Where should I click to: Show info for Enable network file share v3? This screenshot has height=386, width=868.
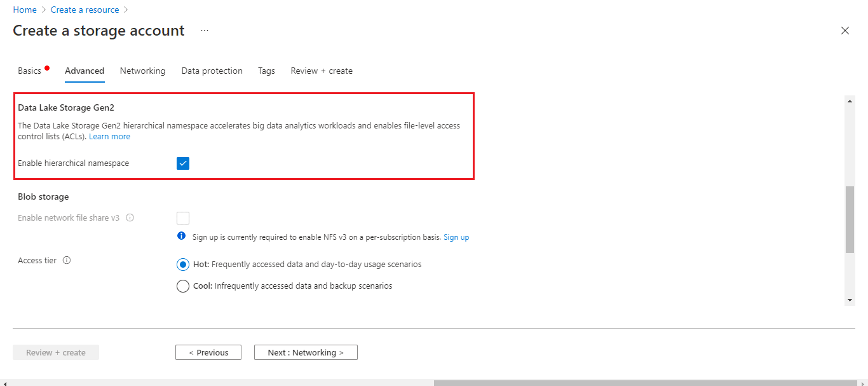pos(130,217)
